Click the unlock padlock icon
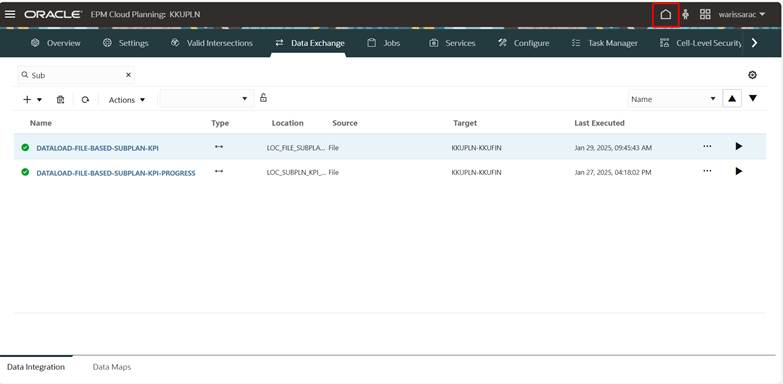The width and height of the screenshot is (783, 384). click(x=263, y=97)
